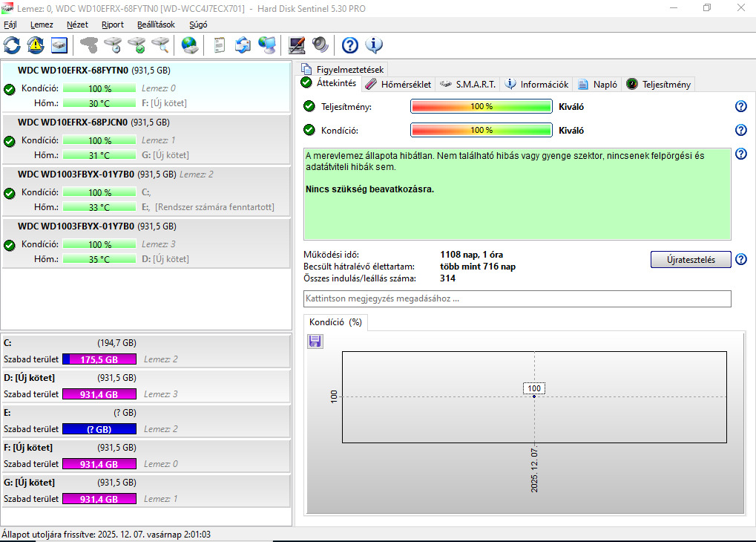Viewport: 756px width, 542px height.
Task: Click the highlighted hard disk toolbar icon
Action: [x=59, y=45]
